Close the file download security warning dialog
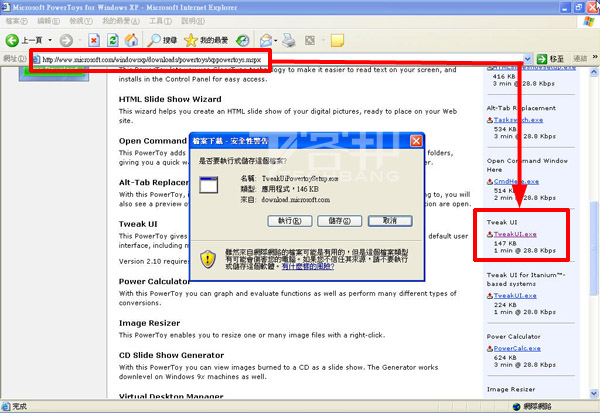This screenshot has height=413, width=600. (x=416, y=141)
